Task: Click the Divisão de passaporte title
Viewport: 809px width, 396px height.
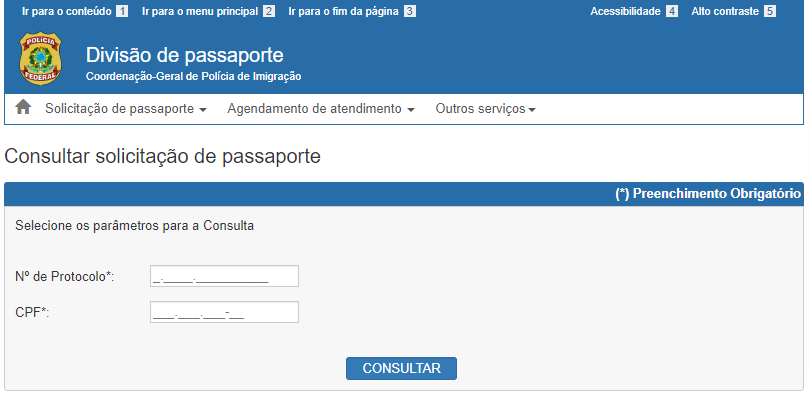Action: point(185,55)
